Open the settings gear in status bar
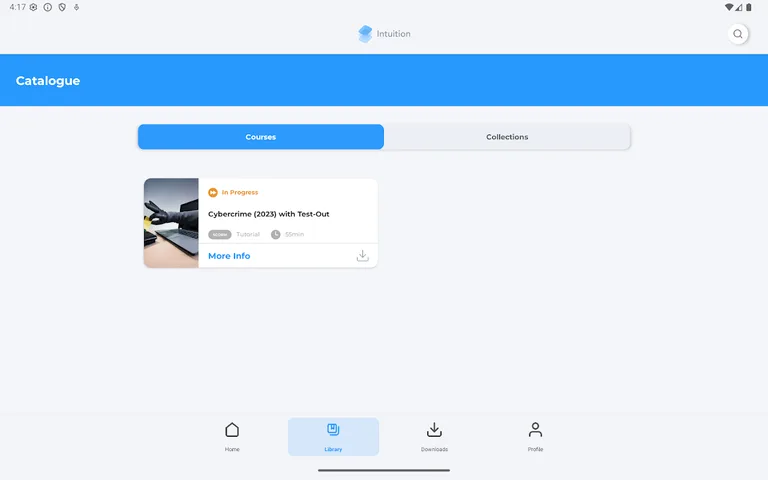The height and width of the screenshot is (480, 768). tap(33, 7)
